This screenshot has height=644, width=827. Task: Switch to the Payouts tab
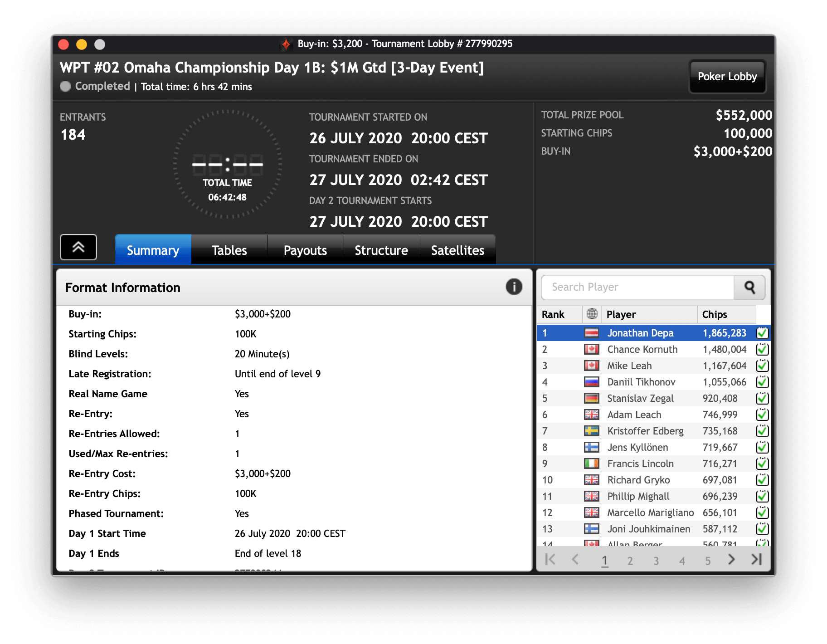(305, 250)
